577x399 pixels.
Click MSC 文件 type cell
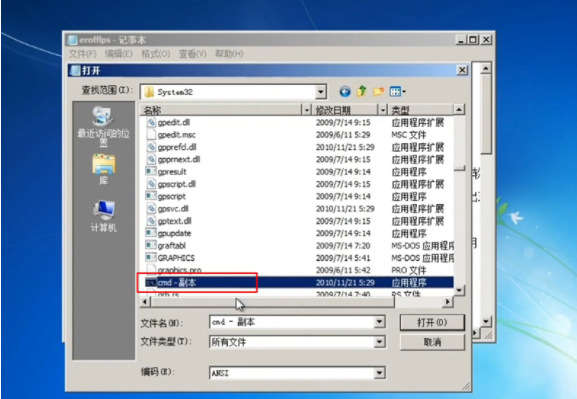coord(408,135)
